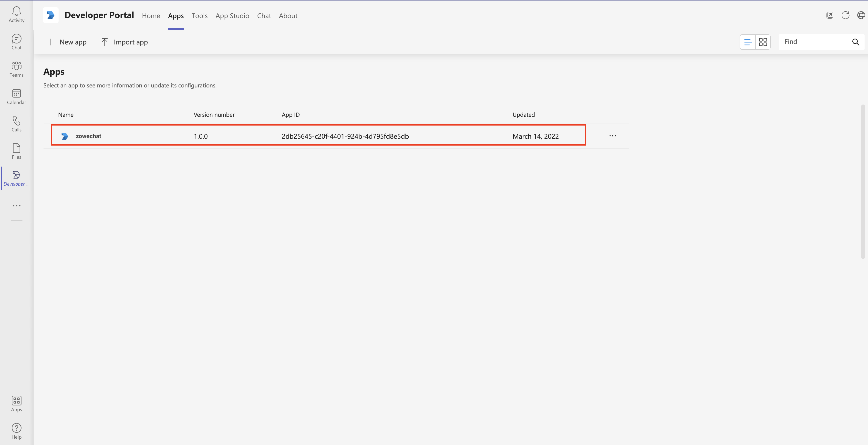Switch to list view layout
The height and width of the screenshot is (445, 868).
(747, 42)
